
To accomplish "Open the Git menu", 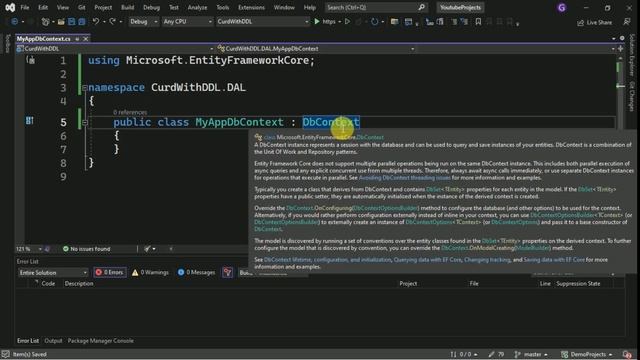I will [x=82, y=7].
